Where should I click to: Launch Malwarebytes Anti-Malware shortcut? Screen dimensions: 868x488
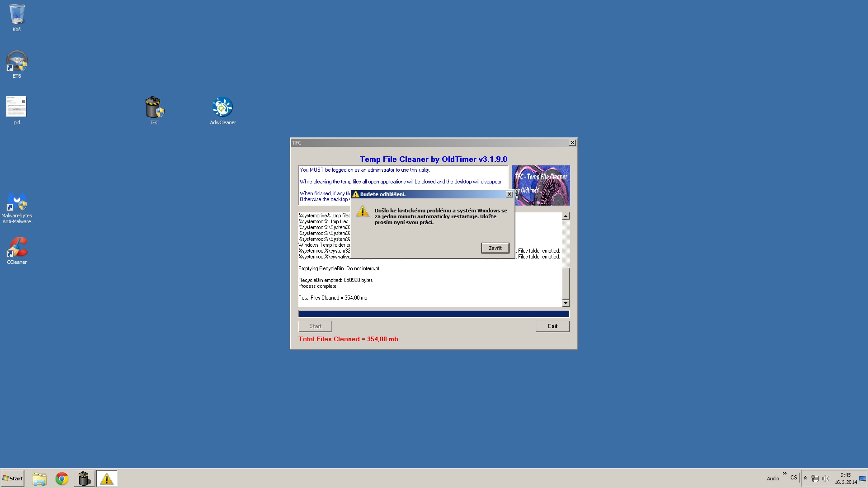[17, 208]
